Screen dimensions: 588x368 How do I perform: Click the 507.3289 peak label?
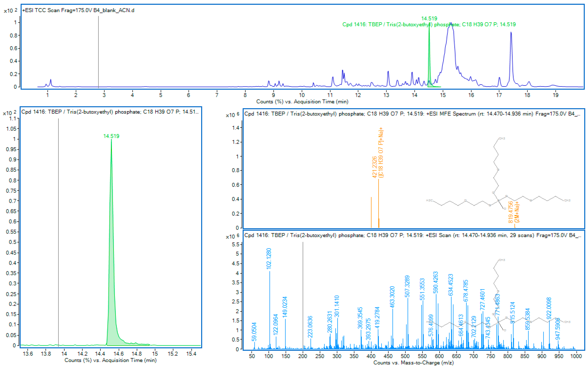coord(407,286)
